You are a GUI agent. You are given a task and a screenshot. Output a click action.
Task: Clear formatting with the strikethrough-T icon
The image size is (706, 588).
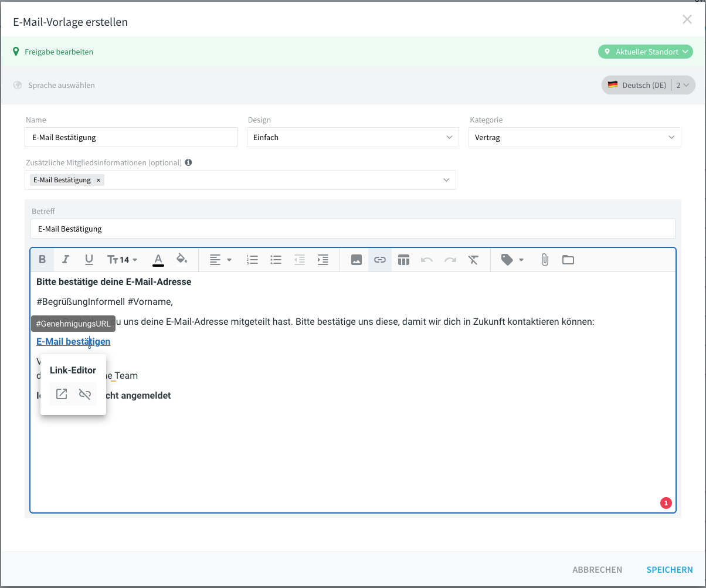click(474, 260)
